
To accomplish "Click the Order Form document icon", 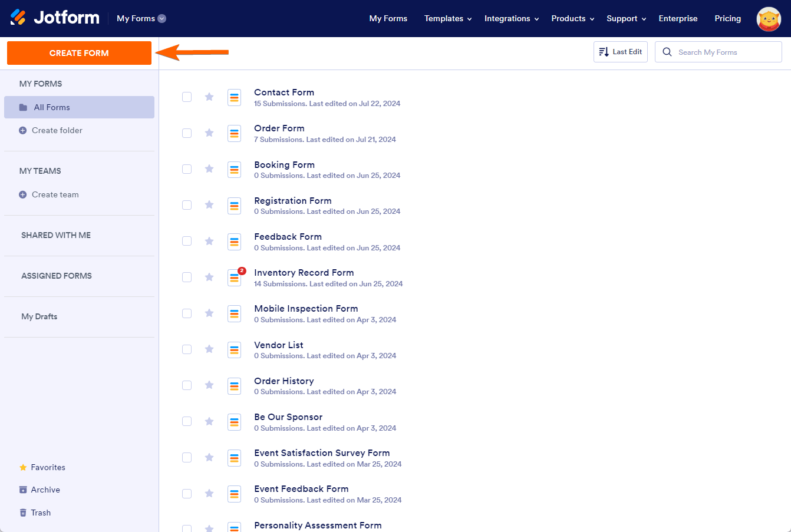I will point(235,134).
